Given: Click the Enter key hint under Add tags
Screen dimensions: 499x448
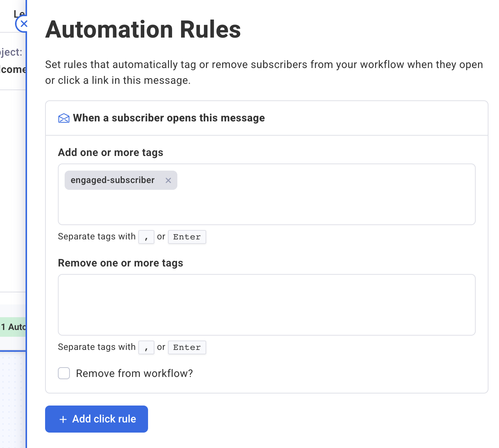Looking at the screenshot, I should 187,237.
